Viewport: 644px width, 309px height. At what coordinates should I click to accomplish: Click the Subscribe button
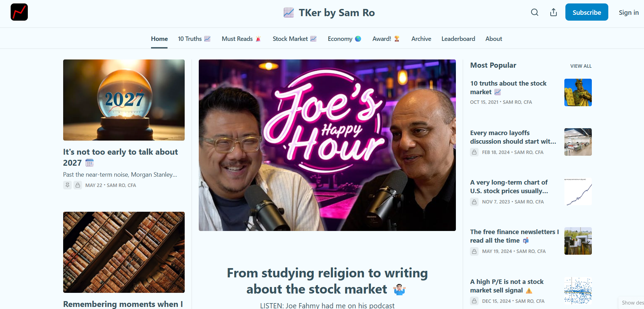[587, 12]
